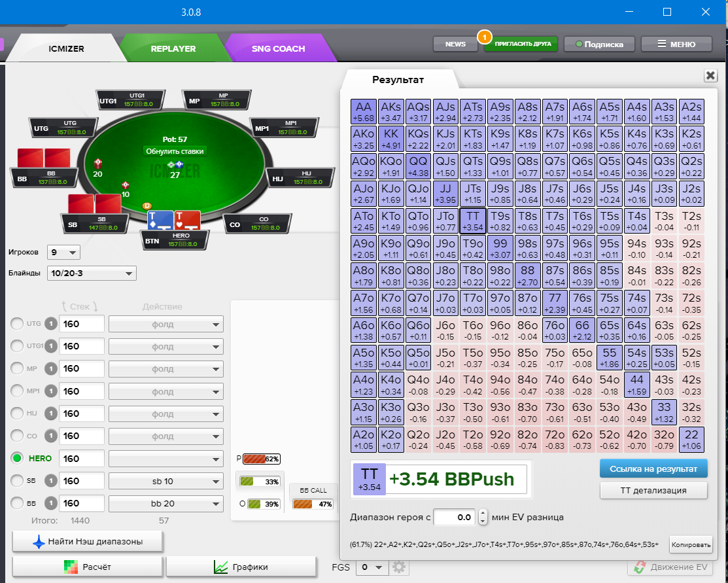Click the O 39% range bar
Viewport: 728px width, 583px height.
264,504
